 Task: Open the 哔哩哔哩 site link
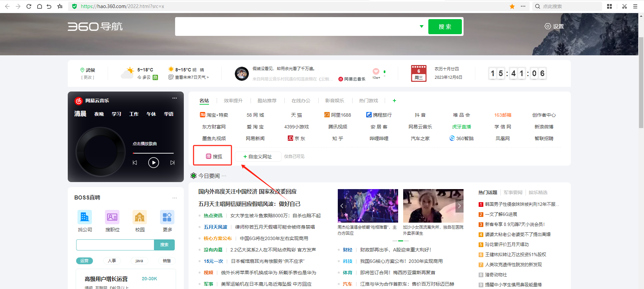pyautogui.click(x=379, y=138)
